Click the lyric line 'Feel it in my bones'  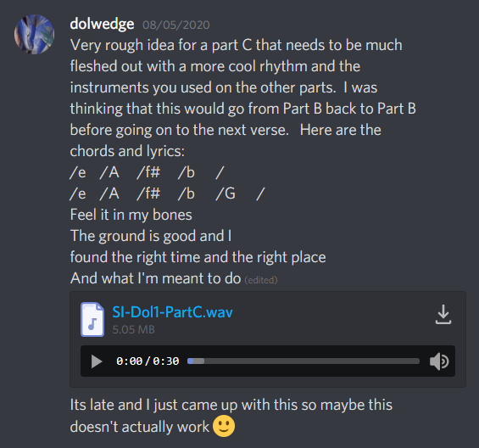point(131,215)
